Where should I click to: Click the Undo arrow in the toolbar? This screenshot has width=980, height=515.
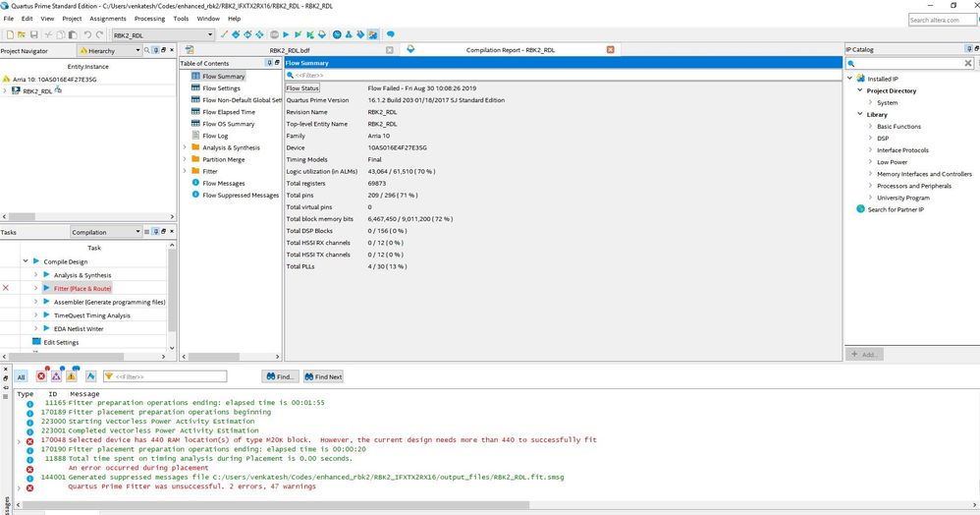pyautogui.click(x=87, y=34)
